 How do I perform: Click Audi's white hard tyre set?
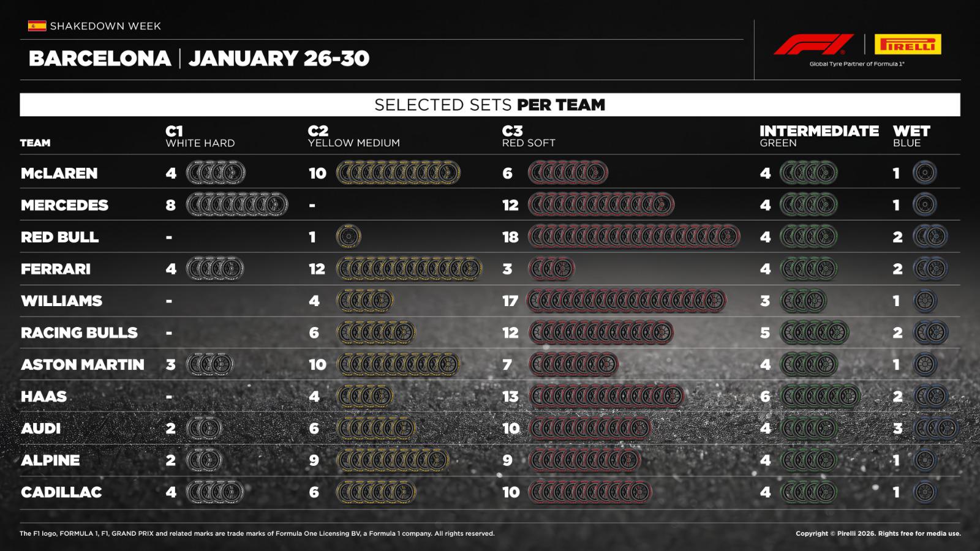click(x=204, y=429)
